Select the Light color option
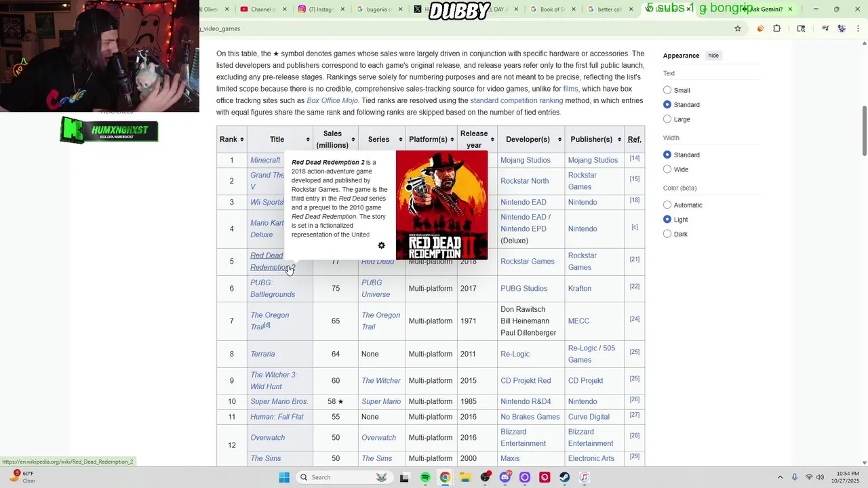Image resolution: width=868 pixels, height=488 pixels. [x=667, y=220]
